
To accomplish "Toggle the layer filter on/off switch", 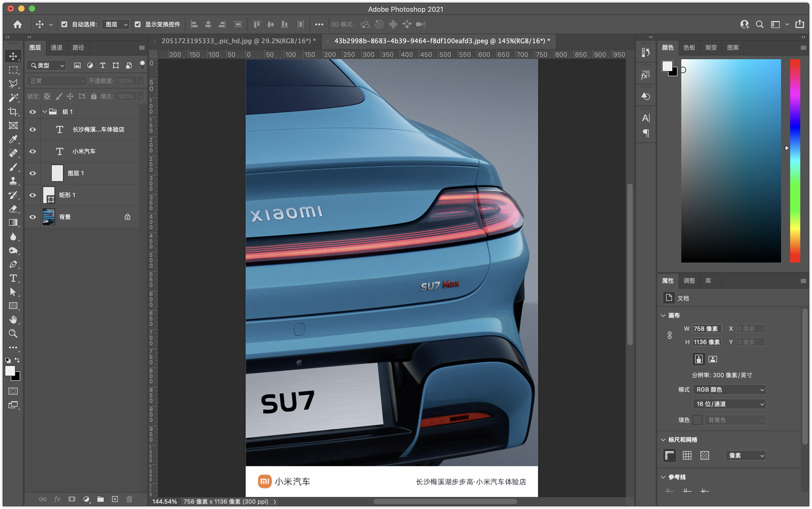I will (x=142, y=65).
